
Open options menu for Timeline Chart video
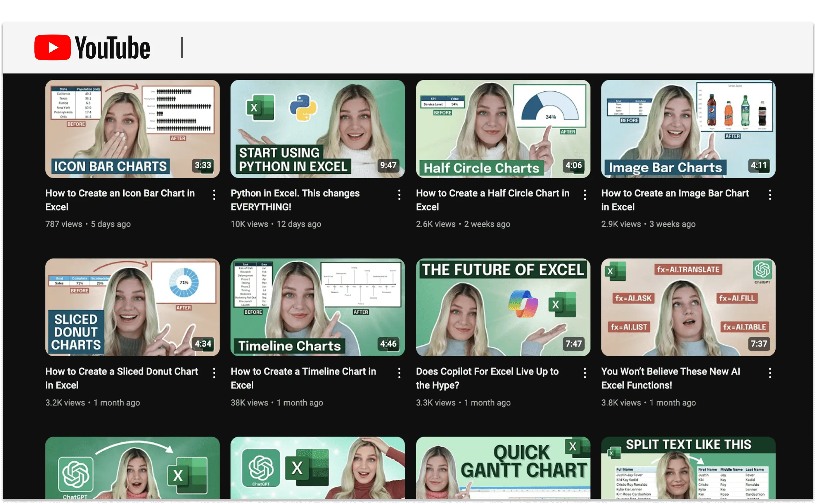click(x=399, y=373)
